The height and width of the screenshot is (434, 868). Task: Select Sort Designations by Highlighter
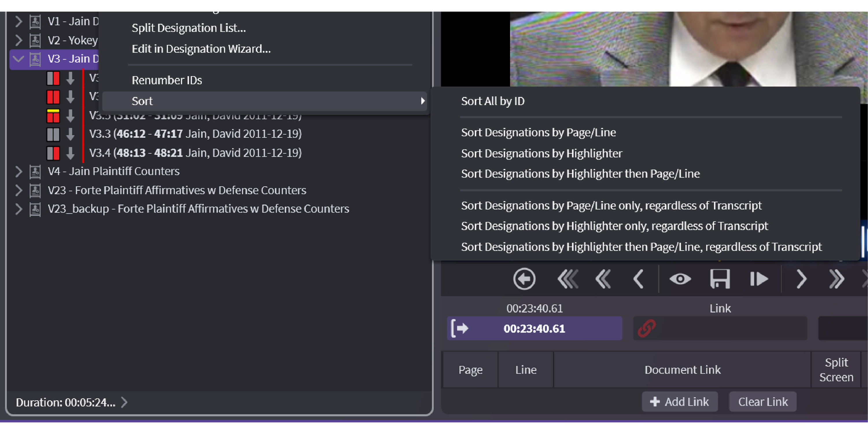[541, 154]
